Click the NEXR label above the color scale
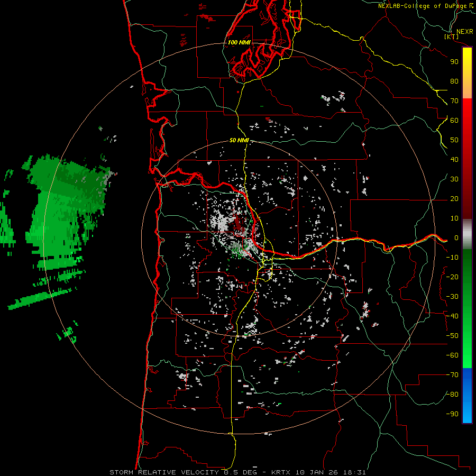 pyautogui.click(x=464, y=31)
